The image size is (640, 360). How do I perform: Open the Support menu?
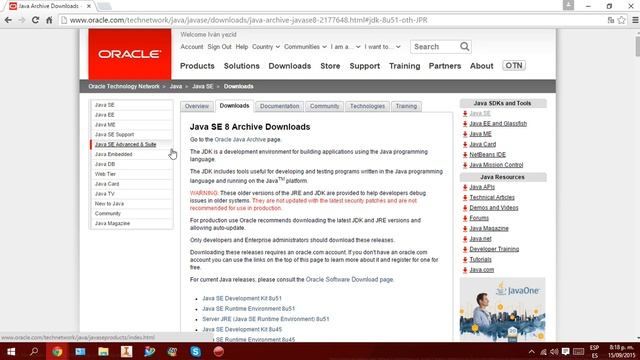(364, 66)
